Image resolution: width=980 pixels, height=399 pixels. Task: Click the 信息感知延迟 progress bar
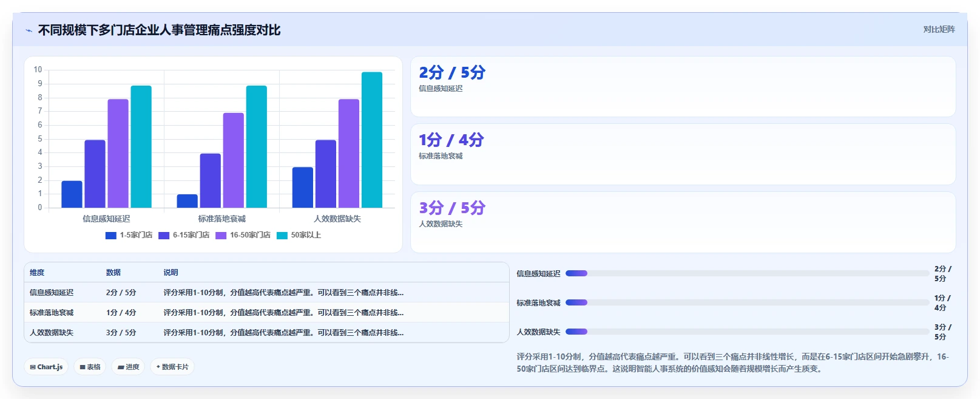coord(747,273)
